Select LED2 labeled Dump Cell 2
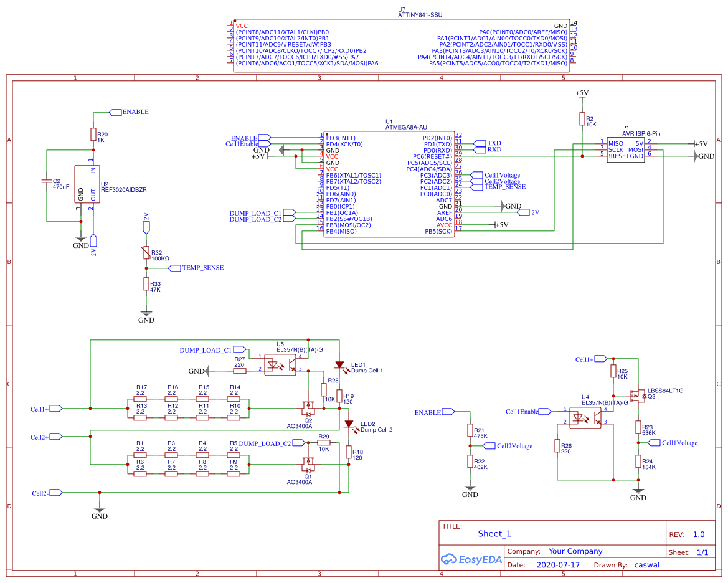Screen dimensions: 728x583 point(349,425)
